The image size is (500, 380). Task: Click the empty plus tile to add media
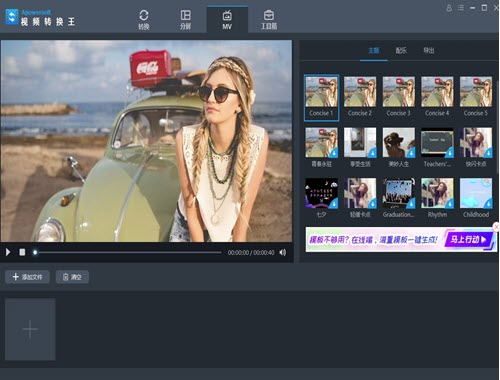[30, 329]
